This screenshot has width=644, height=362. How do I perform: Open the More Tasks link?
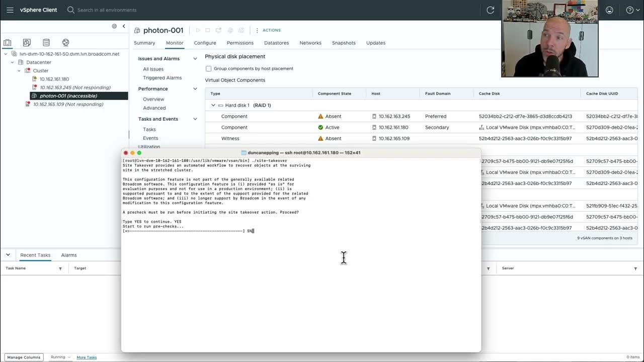87,357
